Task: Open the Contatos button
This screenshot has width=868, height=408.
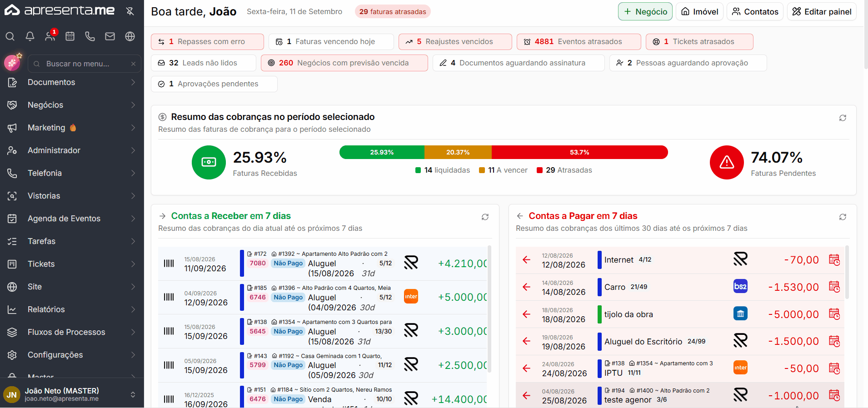Action: click(755, 11)
